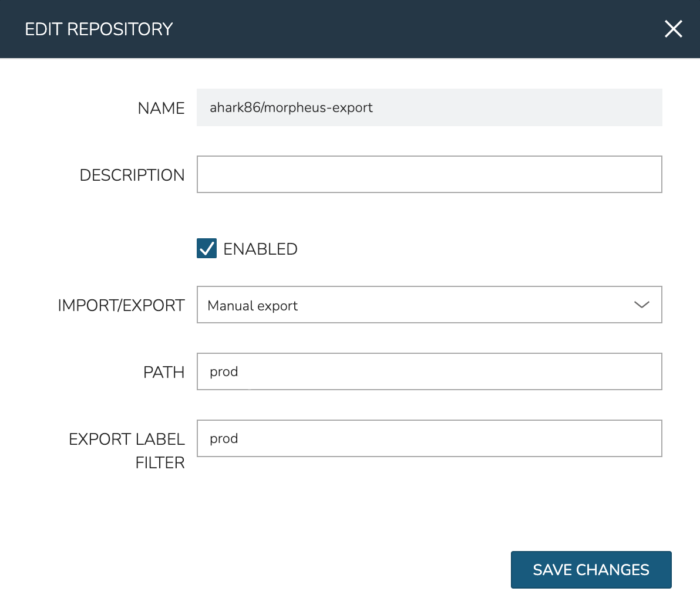Click the NAME field label
This screenshot has height=615, width=700.
(x=161, y=109)
